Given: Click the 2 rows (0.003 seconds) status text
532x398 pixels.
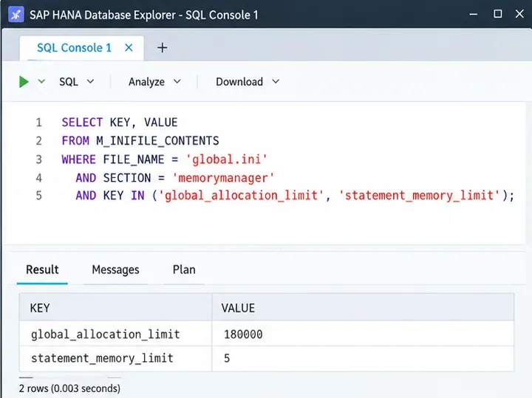Looking at the screenshot, I should (69, 388).
